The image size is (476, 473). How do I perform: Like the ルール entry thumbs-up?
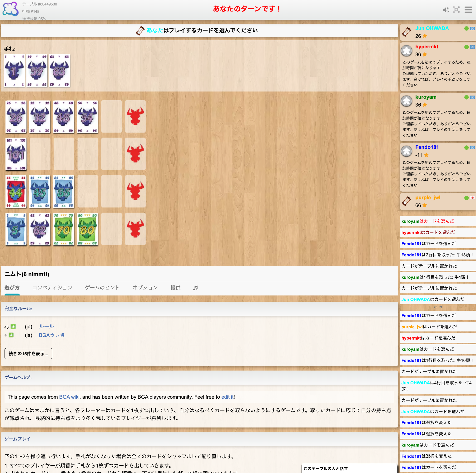click(x=13, y=326)
